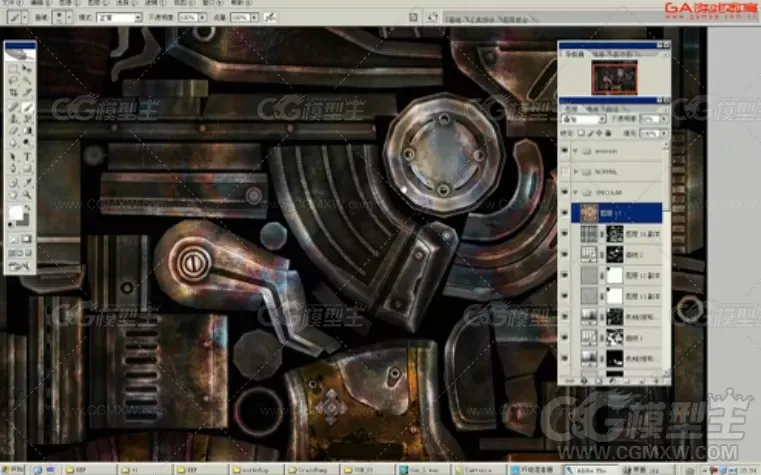
Task: Select the Type tool
Action: pyautogui.click(x=27, y=156)
